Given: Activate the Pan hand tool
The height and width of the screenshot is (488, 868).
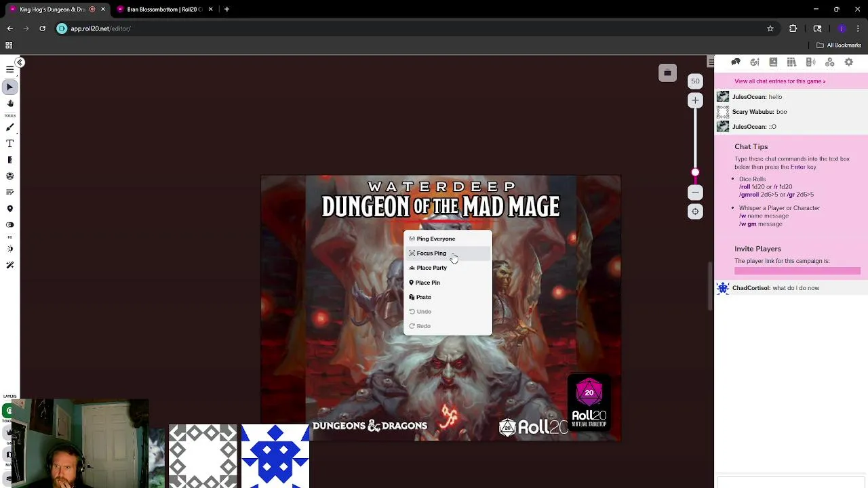Looking at the screenshot, I should coord(10,104).
